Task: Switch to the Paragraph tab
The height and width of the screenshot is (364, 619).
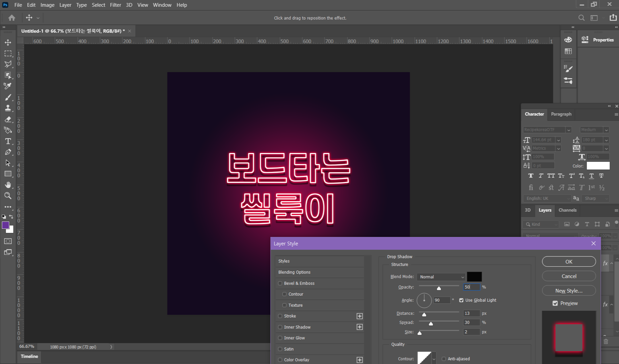Action: [x=561, y=114]
